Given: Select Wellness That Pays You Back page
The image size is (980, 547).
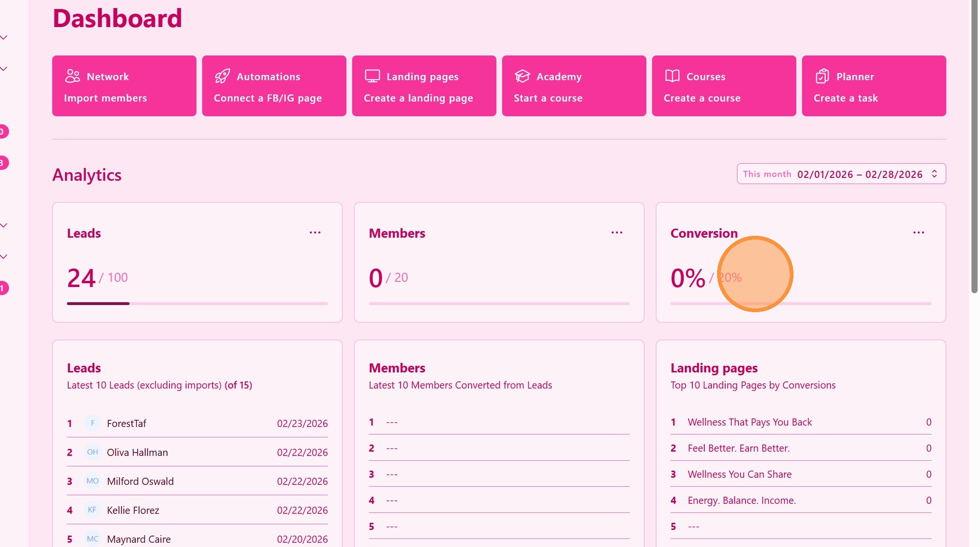Looking at the screenshot, I should (749, 422).
